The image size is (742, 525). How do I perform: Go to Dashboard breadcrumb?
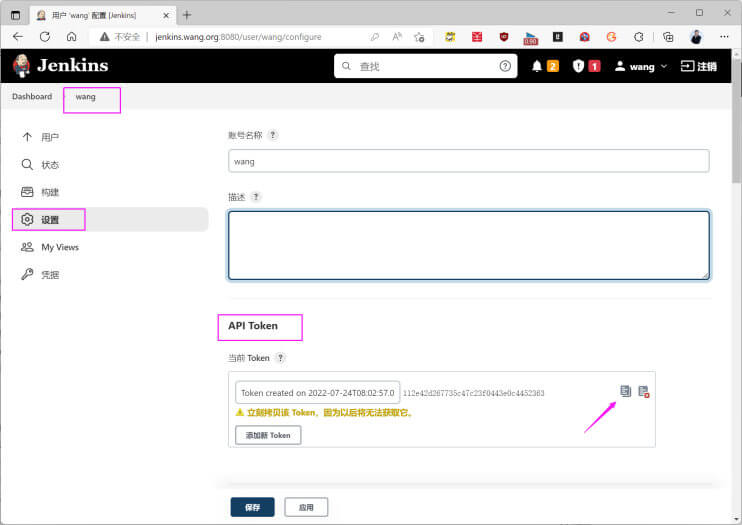(x=32, y=97)
